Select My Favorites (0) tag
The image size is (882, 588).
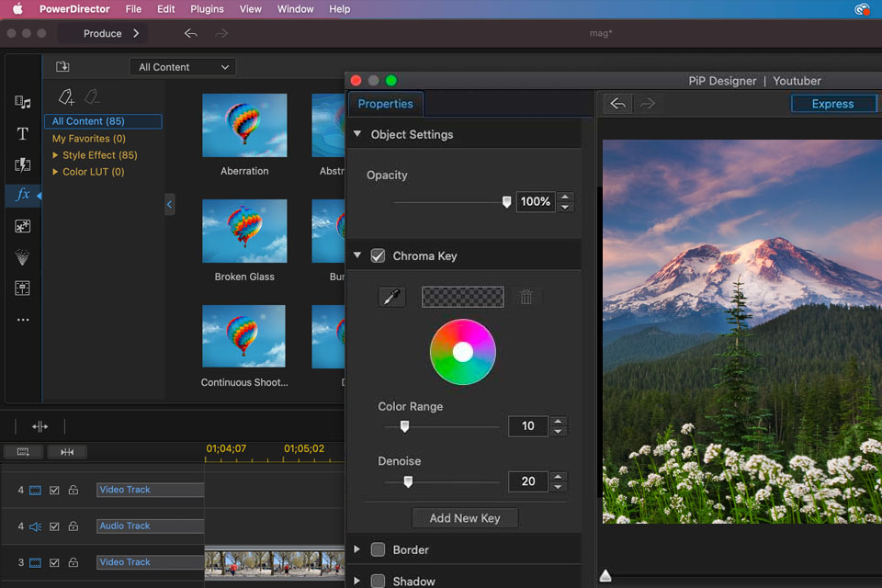[89, 139]
